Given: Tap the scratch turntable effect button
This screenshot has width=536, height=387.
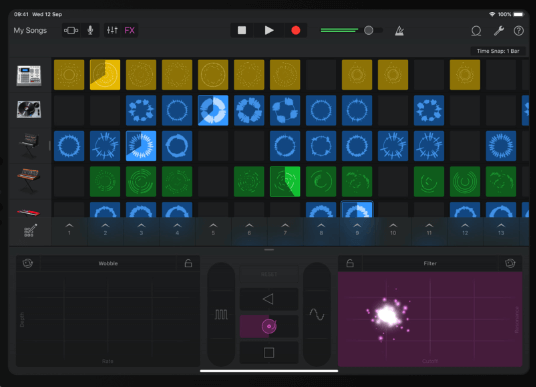Looking at the screenshot, I should pyautogui.click(x=269, y=326).
